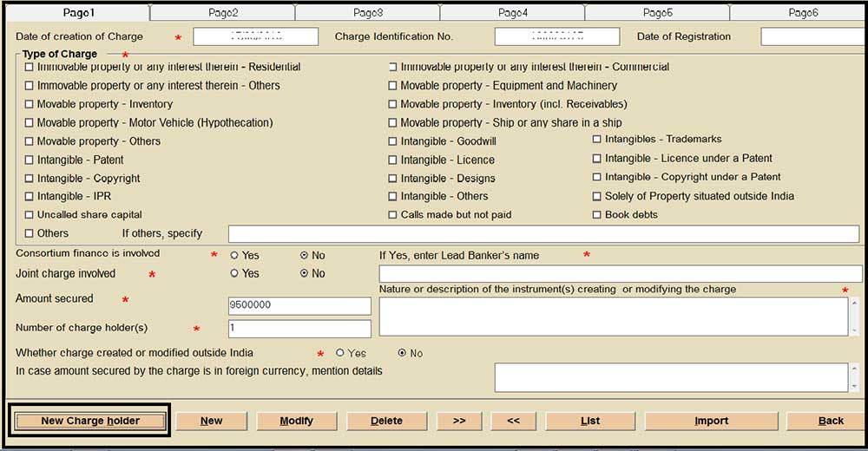
Task: Click the If others, specify text field
Action: click(542, 234)
